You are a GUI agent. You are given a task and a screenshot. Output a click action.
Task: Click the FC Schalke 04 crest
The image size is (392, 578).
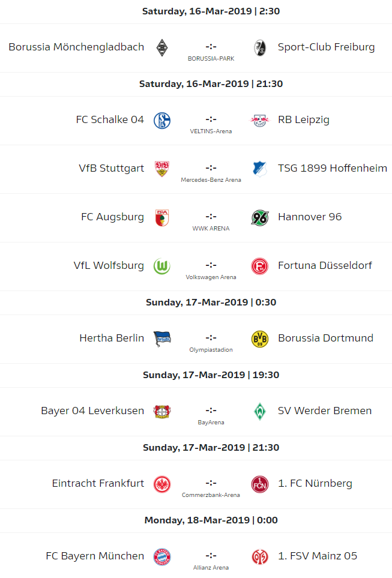[162, 120]
